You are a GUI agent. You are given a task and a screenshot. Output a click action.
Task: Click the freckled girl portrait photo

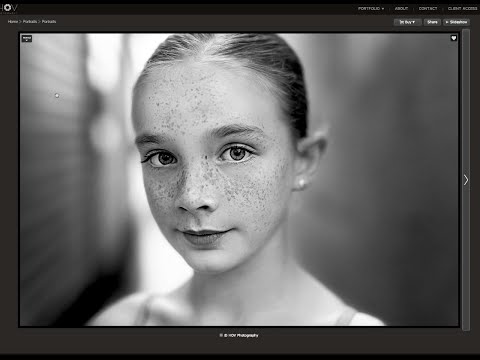(239, 180)
